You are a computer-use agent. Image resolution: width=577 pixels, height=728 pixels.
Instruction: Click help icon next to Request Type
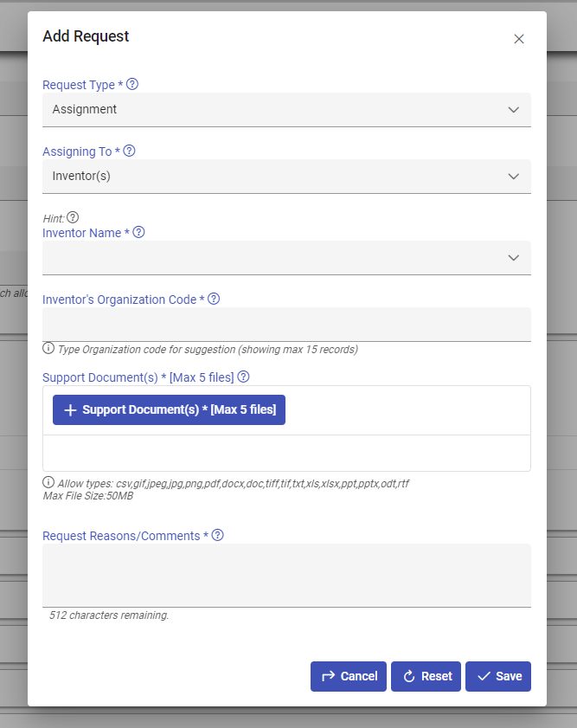[132, 85]
